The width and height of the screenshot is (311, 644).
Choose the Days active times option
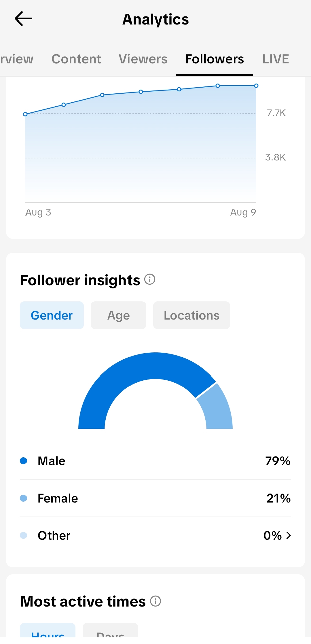110,631
